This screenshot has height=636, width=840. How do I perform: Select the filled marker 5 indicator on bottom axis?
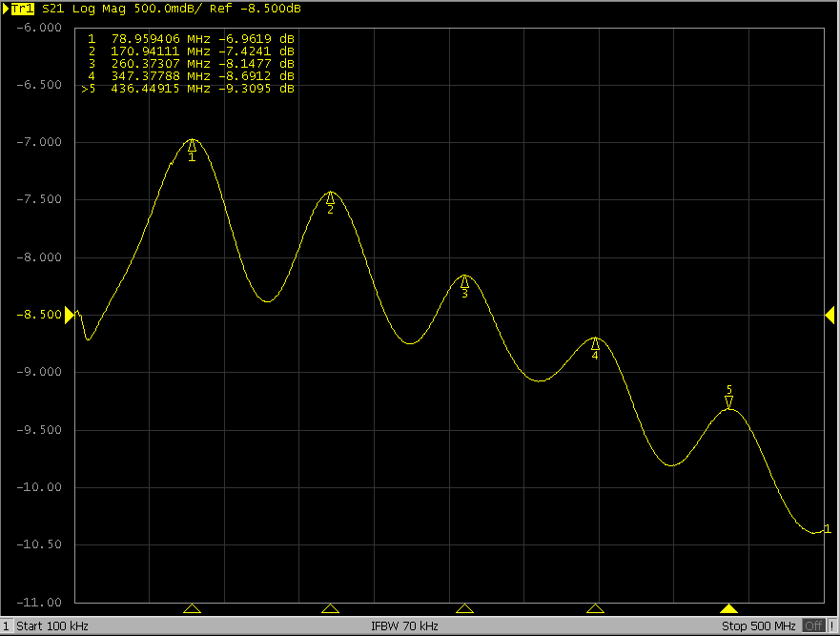tap(728, 607)
